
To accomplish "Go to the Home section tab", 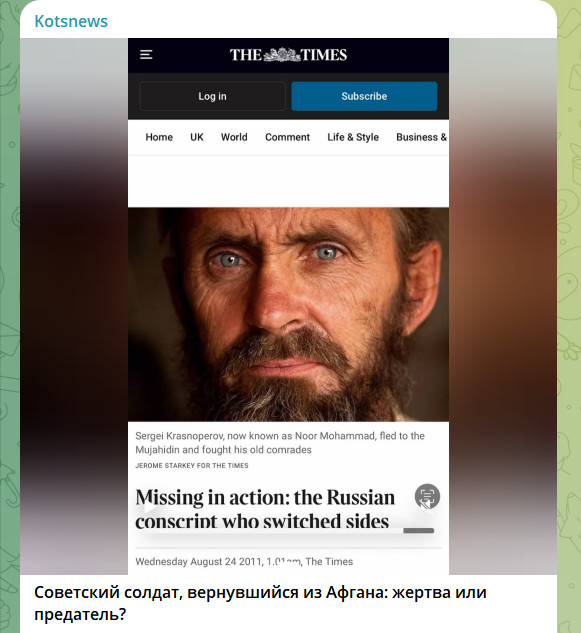I will click(159, 137).
